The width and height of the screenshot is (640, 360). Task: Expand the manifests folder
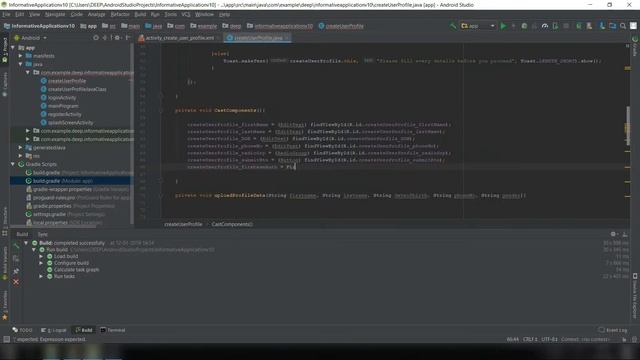[x=20, y=56]
